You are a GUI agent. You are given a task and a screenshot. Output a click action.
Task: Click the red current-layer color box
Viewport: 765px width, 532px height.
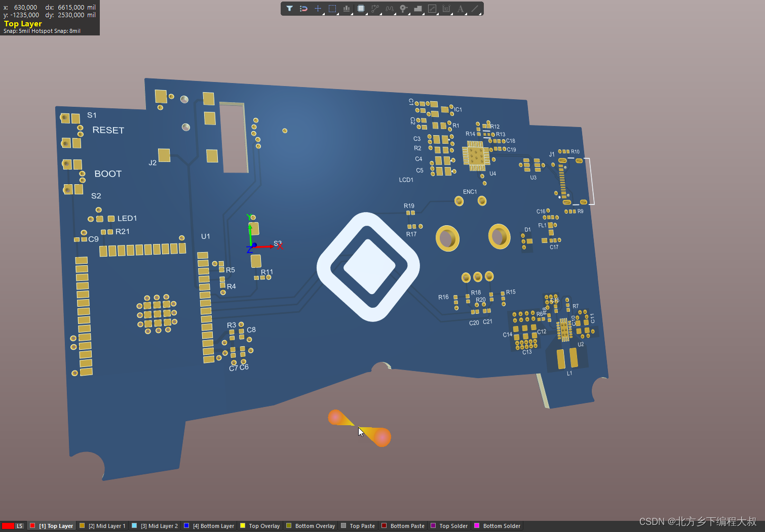(8, 526)
